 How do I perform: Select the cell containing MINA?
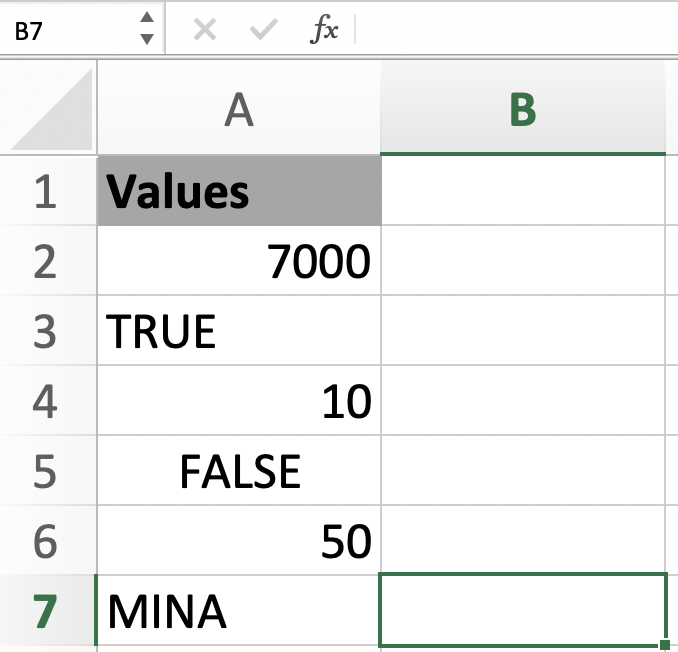tap(239, 611)
